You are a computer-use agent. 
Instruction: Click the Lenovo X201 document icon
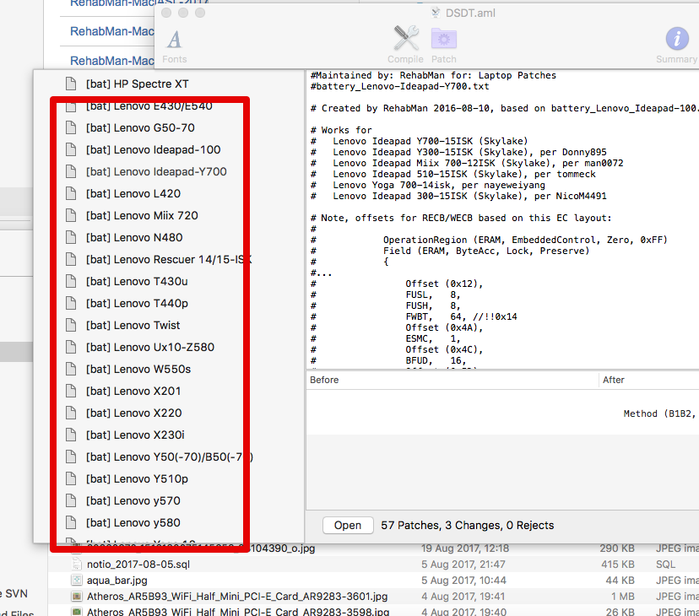pos(70,392)
